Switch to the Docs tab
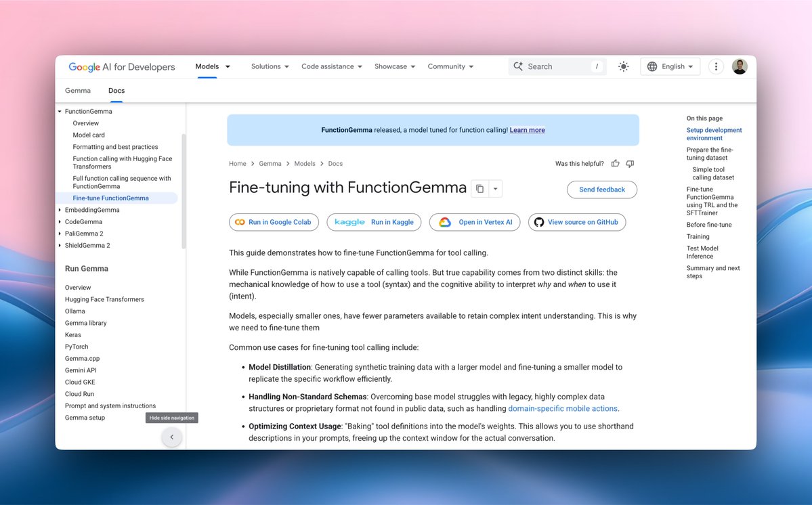Screen dimensions: 812x505 point(116,91)
